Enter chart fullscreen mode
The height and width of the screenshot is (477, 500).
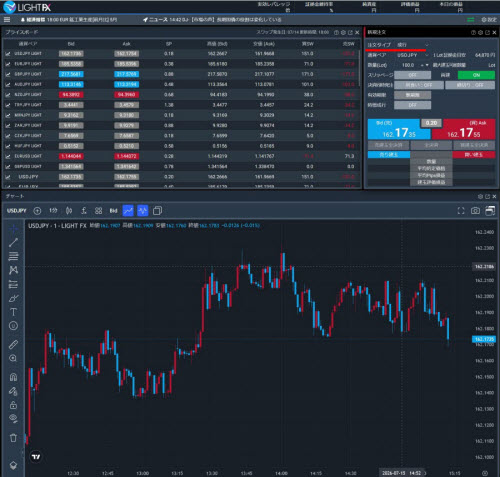461,211
